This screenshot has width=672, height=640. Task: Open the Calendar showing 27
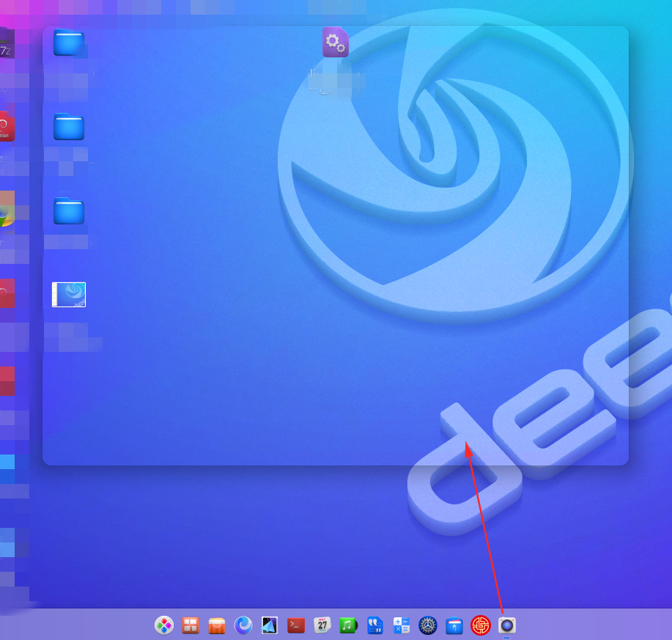pyautogui.click(x=322, y=625)
